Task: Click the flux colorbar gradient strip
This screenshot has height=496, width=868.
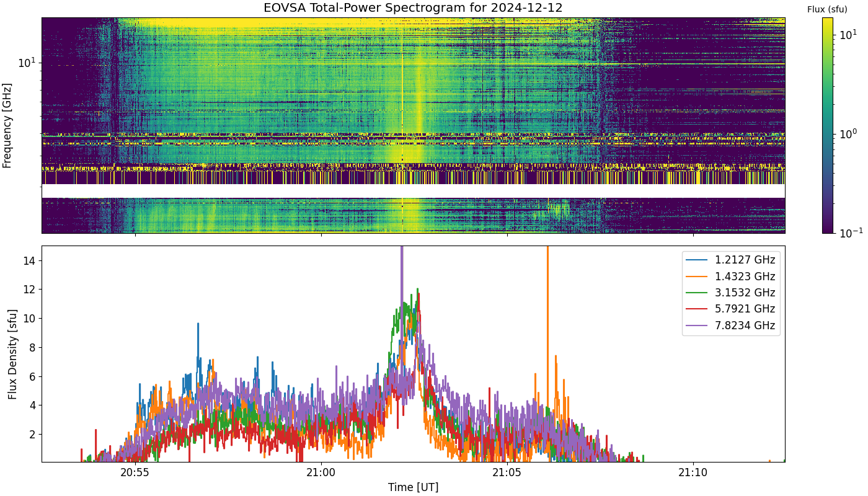Action: (x=828, y=125)
